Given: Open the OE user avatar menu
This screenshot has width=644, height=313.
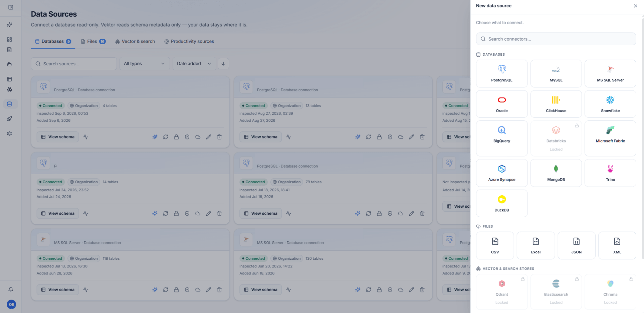Looking at the screenshot, I should pyautogui.click(x=11, y=304).
